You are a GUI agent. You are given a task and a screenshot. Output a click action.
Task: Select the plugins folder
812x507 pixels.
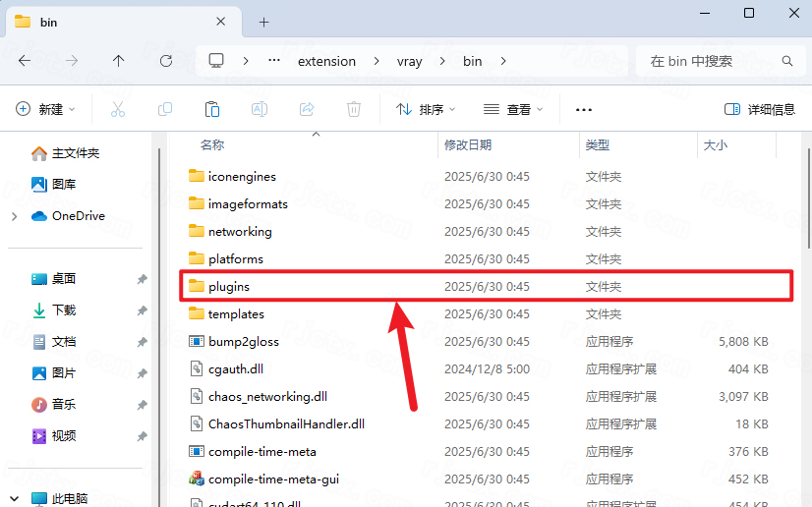click(x=229, y=287)
